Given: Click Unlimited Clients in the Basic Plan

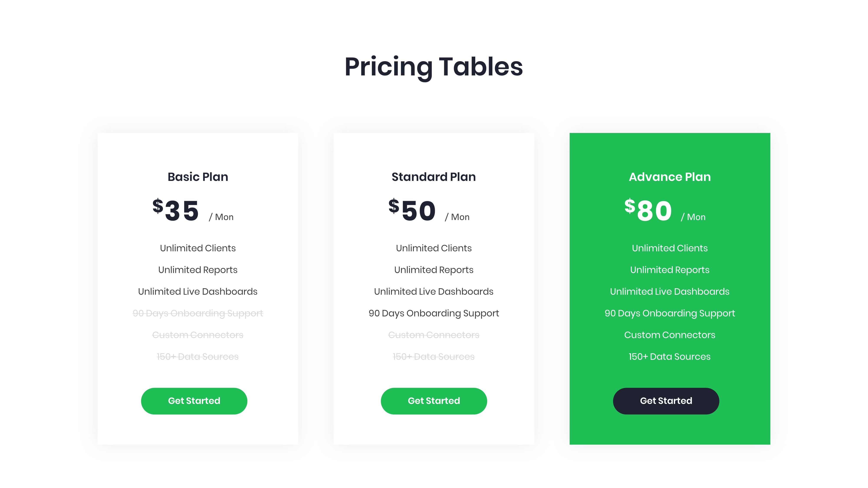Looking at the screenshot, I should 198,248.
